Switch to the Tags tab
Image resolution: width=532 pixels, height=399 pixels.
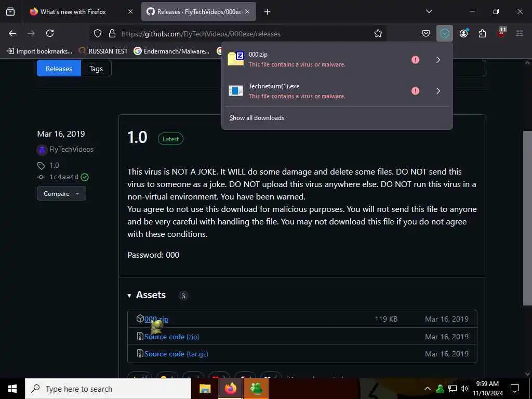click(x=96, y=69)
